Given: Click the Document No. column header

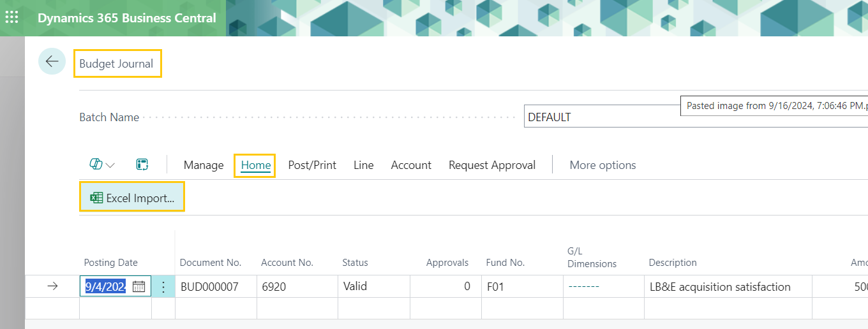Looking at the screenshot, I should point(211,263).
